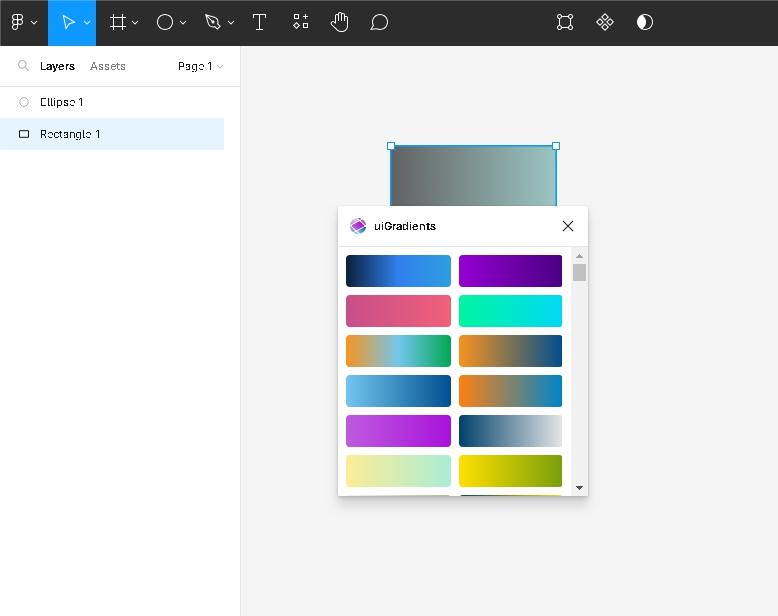Click the Create component icon
The image size is (778, 616).
pyautogui.click(x=605, y=22)
